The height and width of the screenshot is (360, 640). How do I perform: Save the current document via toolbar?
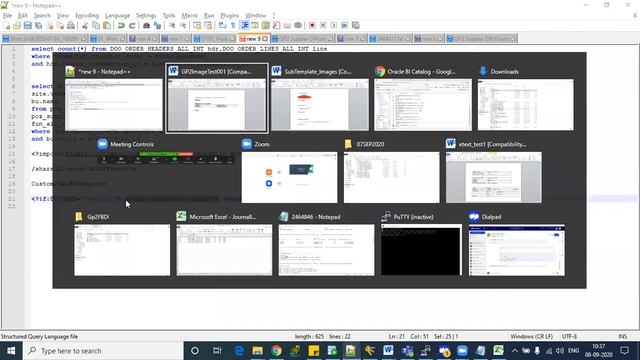point(27,26)
